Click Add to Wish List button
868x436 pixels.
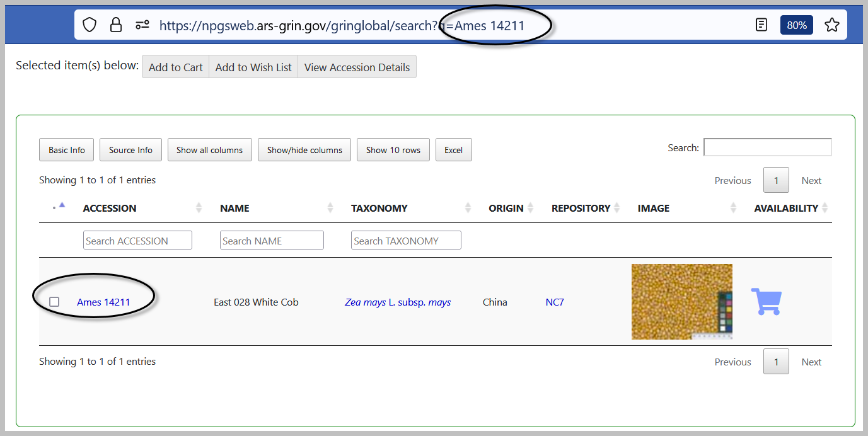tap(253, 67)
